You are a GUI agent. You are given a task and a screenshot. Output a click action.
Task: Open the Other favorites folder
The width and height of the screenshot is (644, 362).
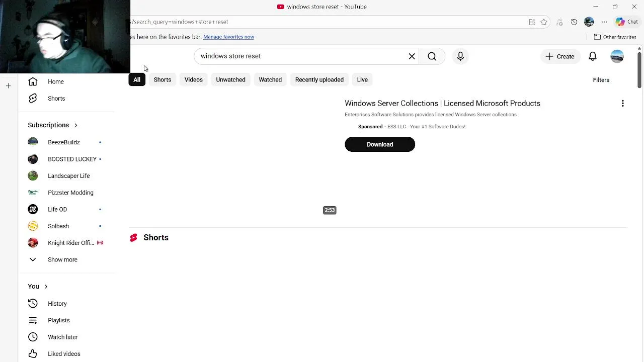[x=615, y=37]
